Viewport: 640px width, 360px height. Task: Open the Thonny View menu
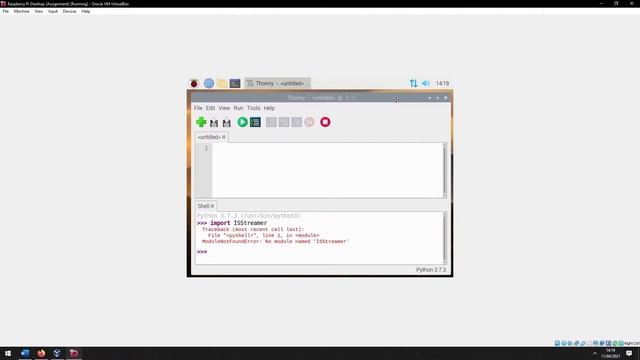(x=224, y=108)
